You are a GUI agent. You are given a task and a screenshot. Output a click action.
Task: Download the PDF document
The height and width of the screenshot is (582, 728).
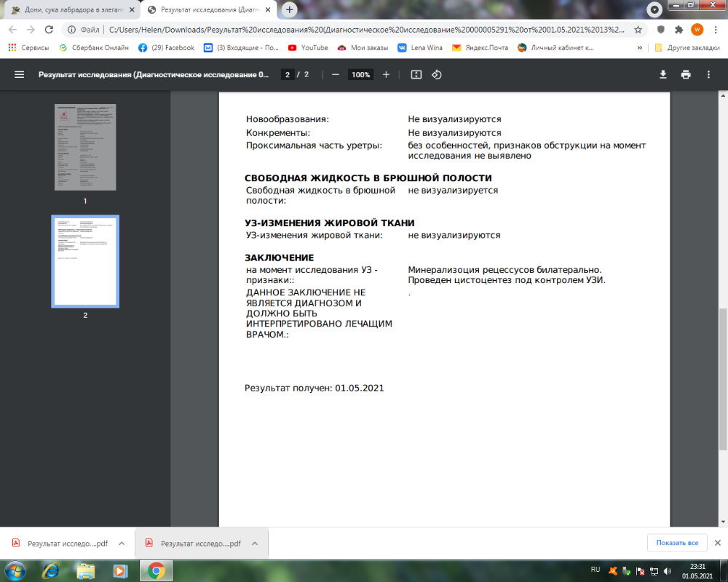[x=663, y=74]
